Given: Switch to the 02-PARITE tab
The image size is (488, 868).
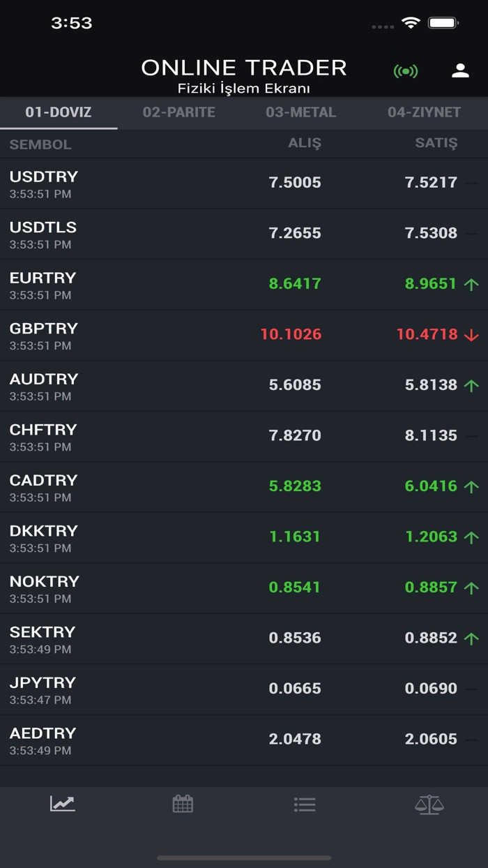Looking at the screenshot, I should (179, 112).
